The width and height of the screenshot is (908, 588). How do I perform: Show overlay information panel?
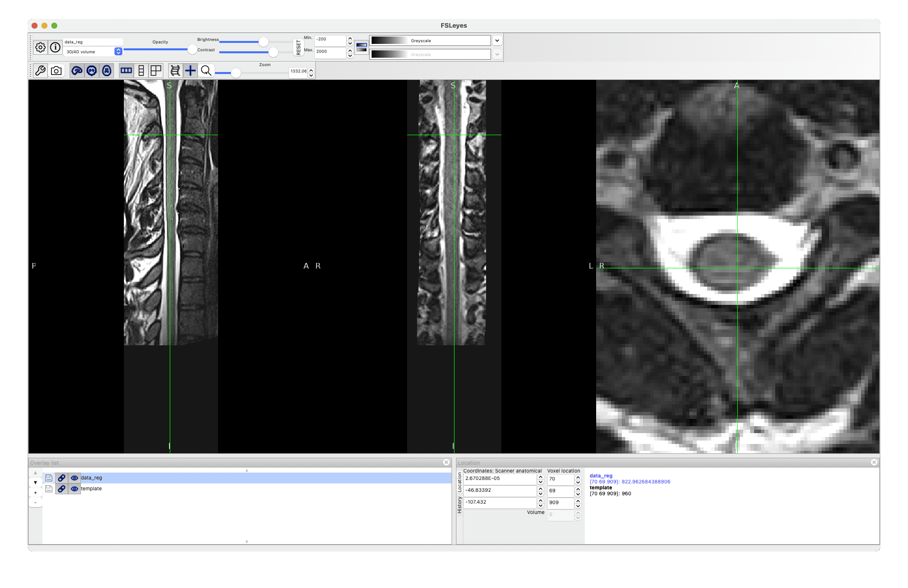point(55,47)
